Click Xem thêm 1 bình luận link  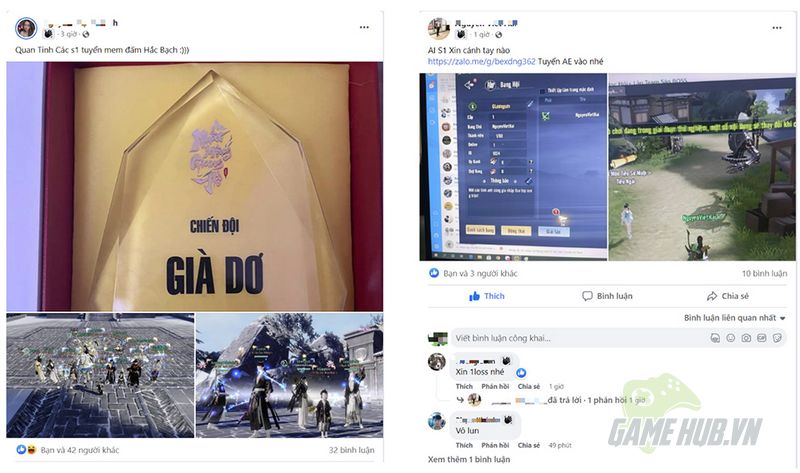[x=469, y=459]
